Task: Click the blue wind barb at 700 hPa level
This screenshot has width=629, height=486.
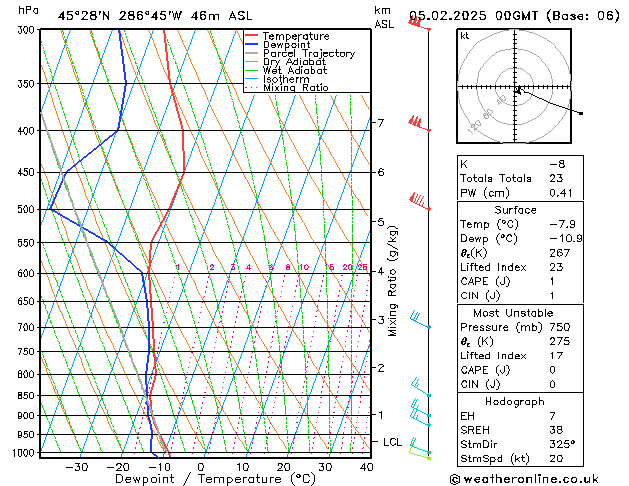Action: (x=420, y=320)
